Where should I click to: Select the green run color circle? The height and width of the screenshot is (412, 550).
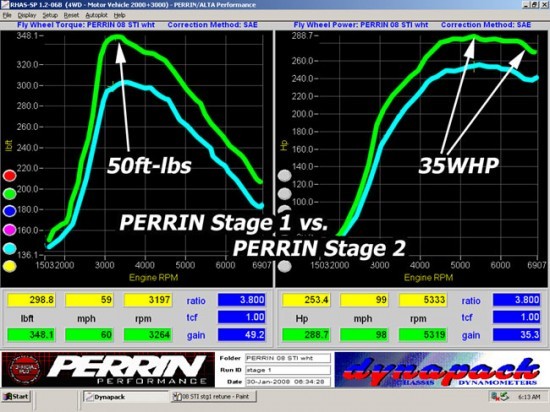pyautogui.click(x=9, y=194)
